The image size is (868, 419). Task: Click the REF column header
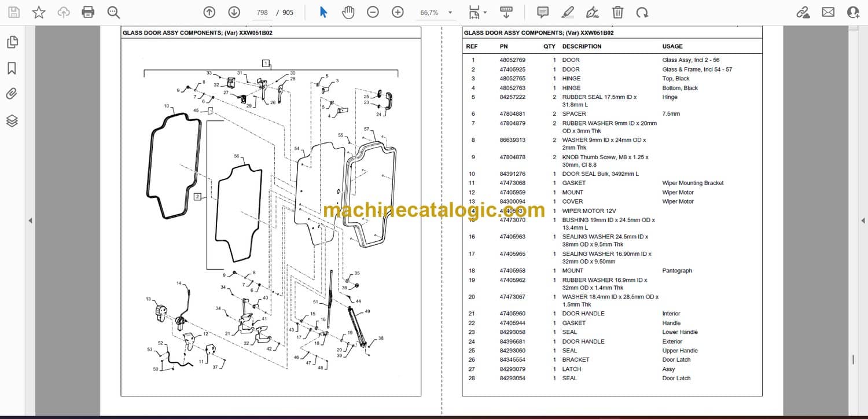click(x=472, y=46)
